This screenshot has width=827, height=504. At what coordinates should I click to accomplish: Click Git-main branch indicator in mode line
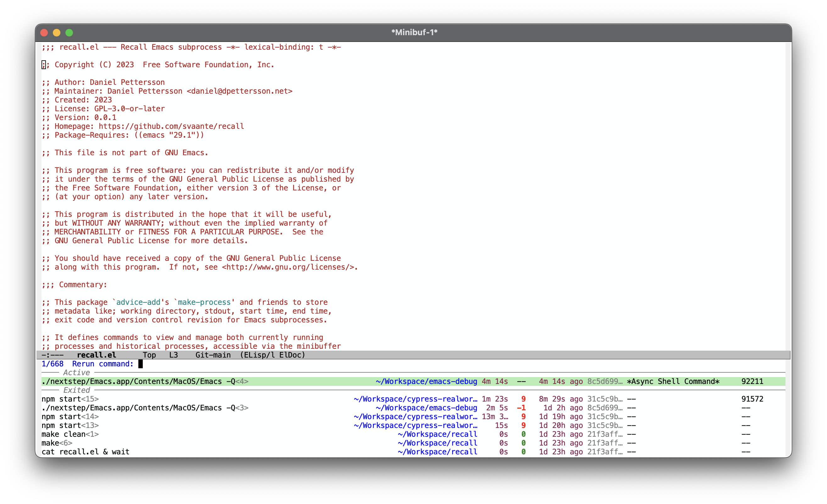pyautogui.click(x=213, y=355)
